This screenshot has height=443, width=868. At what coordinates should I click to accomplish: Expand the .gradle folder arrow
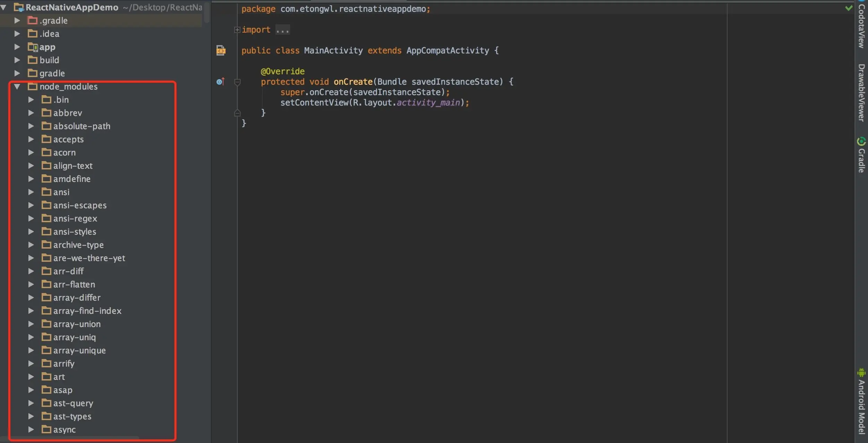[17, 20]
